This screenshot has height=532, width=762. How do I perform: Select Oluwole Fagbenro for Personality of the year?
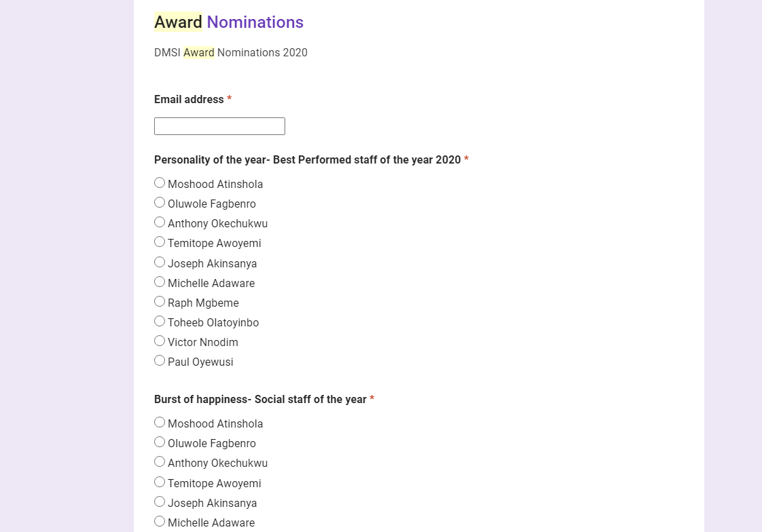[160, 202]
